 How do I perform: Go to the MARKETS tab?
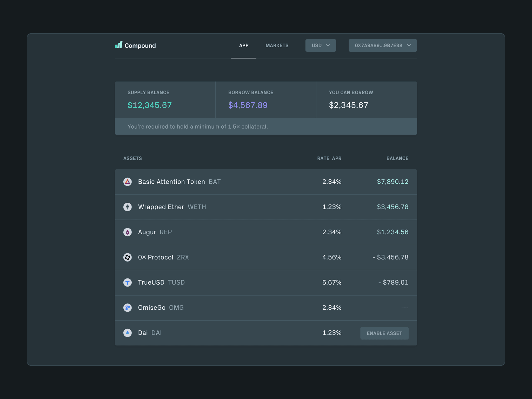pos(277,45)
